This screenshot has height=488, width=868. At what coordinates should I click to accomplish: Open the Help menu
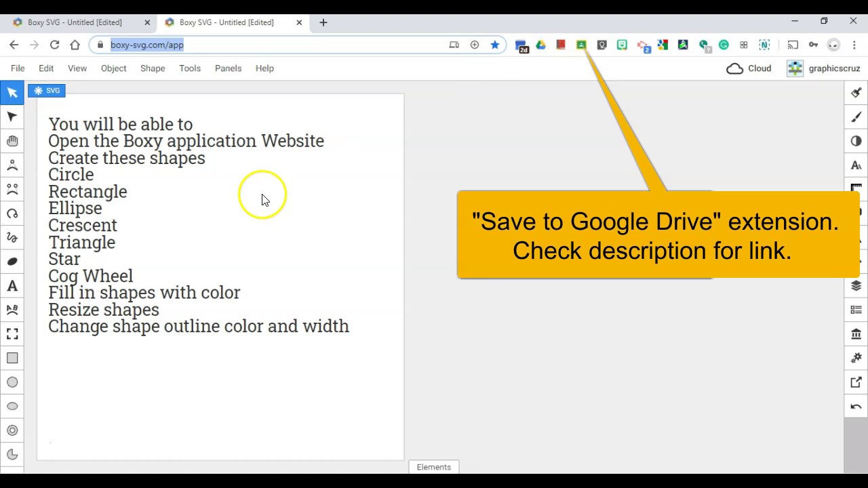point(264,68)
